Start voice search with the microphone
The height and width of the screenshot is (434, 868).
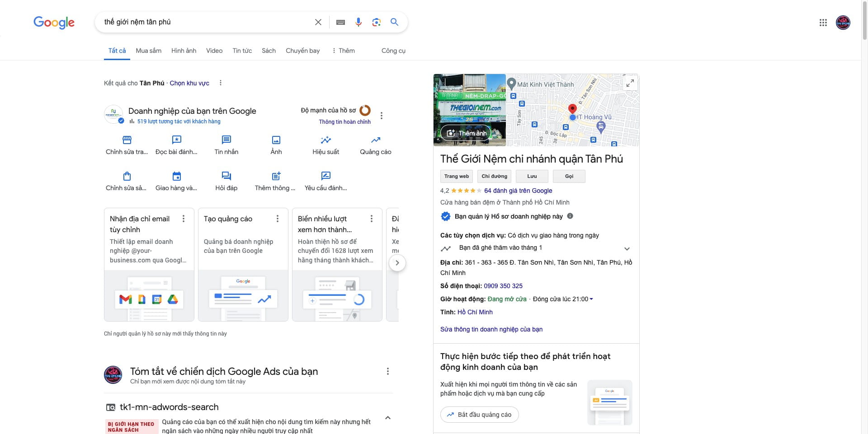tap(359, 22)
